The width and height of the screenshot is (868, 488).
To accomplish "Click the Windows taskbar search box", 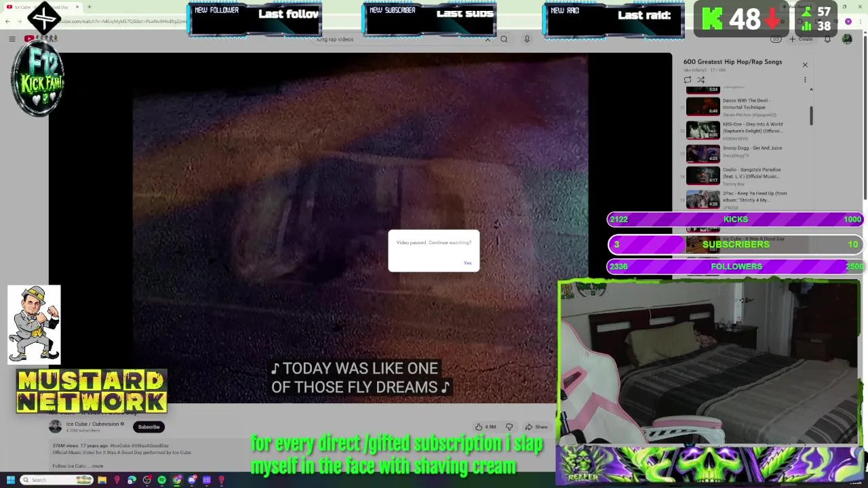I will pos(56,480).
